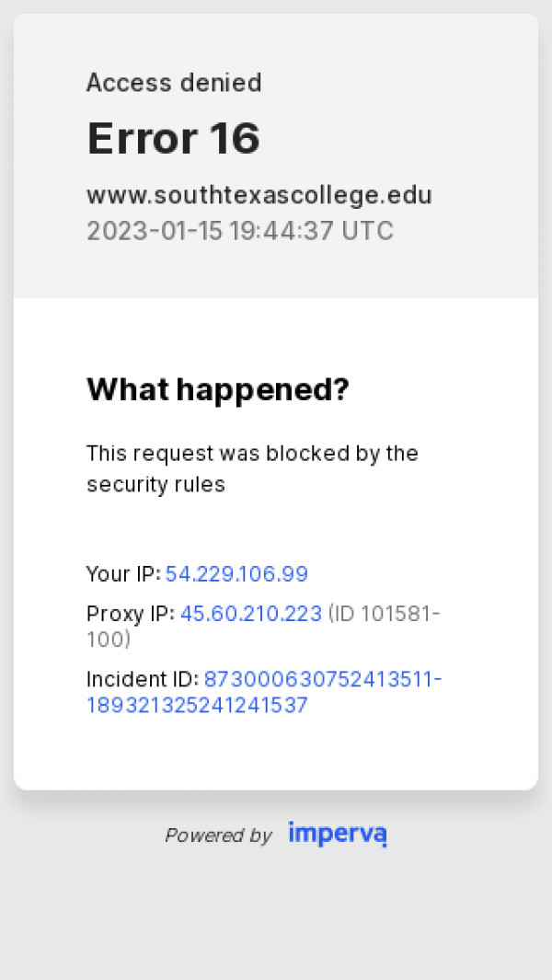Image resolution: width=552 pixels, height=980 pixels.
Task: Click the Powered by text
Action: click(x=218, y=836)
